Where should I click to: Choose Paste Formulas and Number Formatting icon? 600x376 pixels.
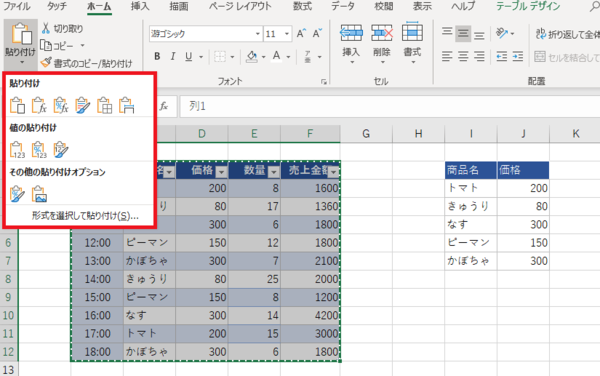61,106
